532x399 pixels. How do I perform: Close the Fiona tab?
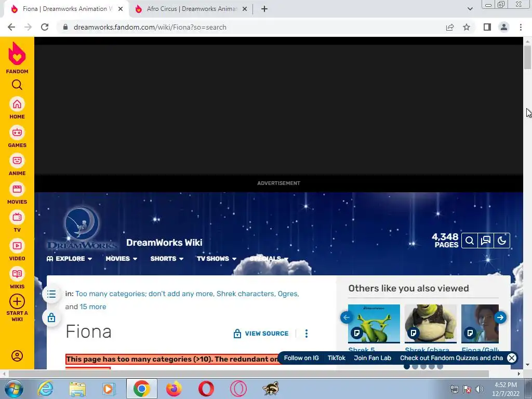[121, 9]
